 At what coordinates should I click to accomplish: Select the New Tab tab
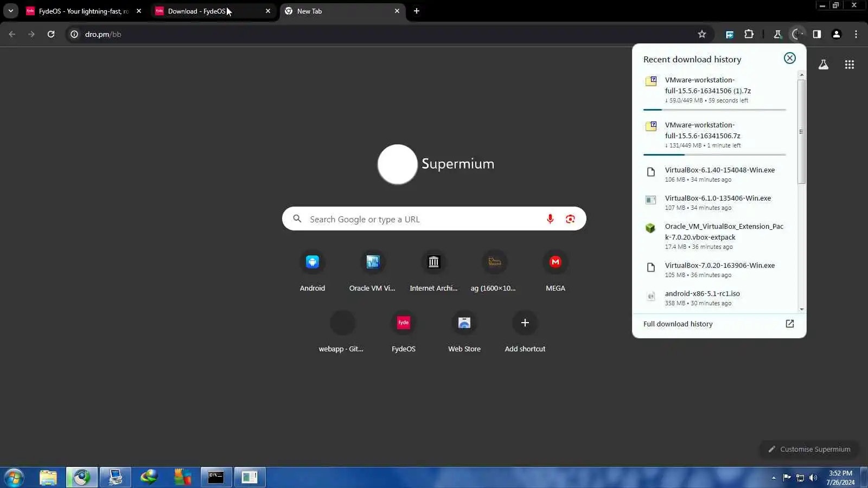click(x=343, y=11)
